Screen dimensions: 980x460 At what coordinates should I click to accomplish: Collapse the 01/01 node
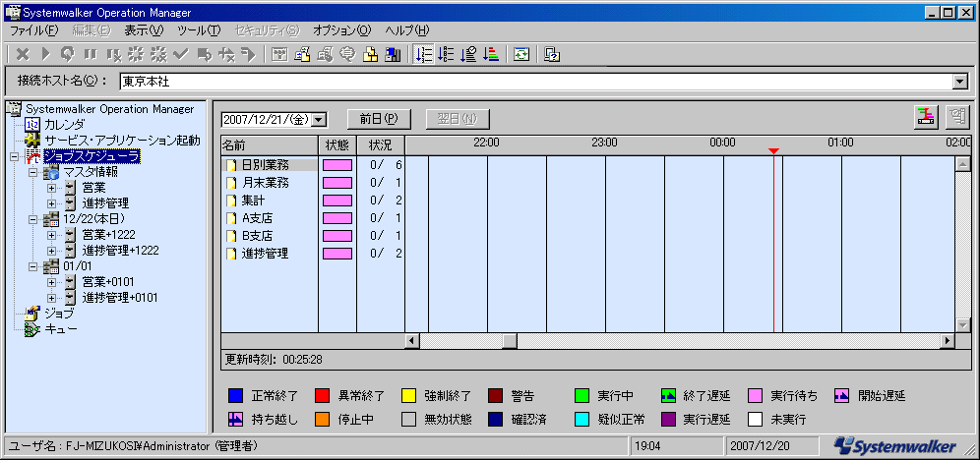(33, 266)
